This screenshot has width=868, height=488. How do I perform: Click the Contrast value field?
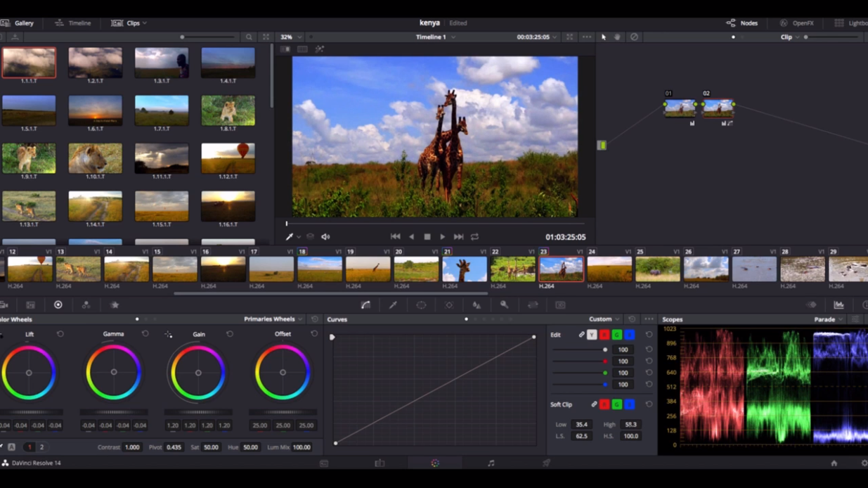[132, 447]
